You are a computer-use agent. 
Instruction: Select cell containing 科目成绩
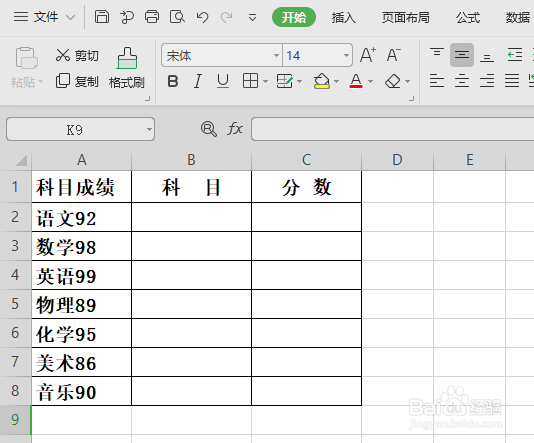pos(81,187)
